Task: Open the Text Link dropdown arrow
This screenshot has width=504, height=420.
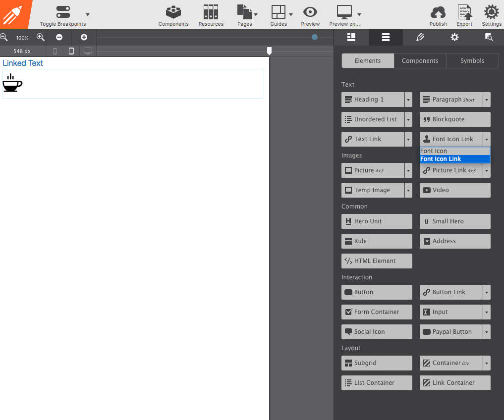Action: (408, 139)
